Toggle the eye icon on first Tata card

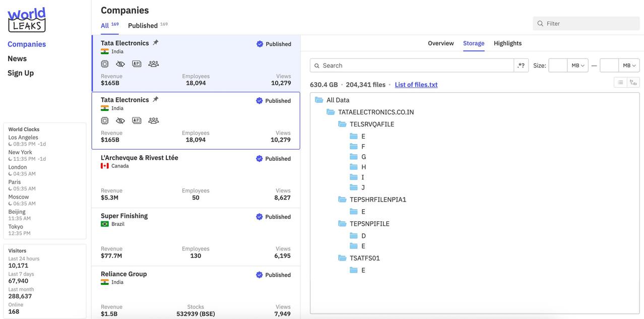[120, 64]
